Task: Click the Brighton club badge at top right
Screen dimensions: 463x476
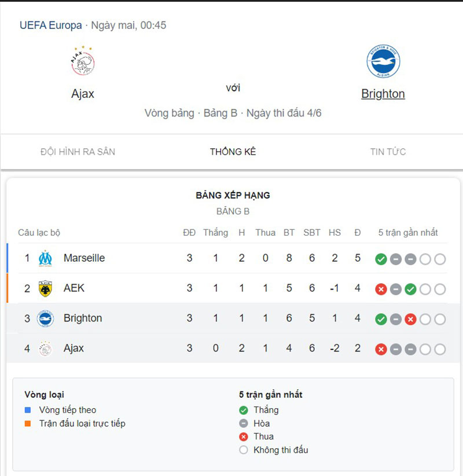Action: [383, 61]
